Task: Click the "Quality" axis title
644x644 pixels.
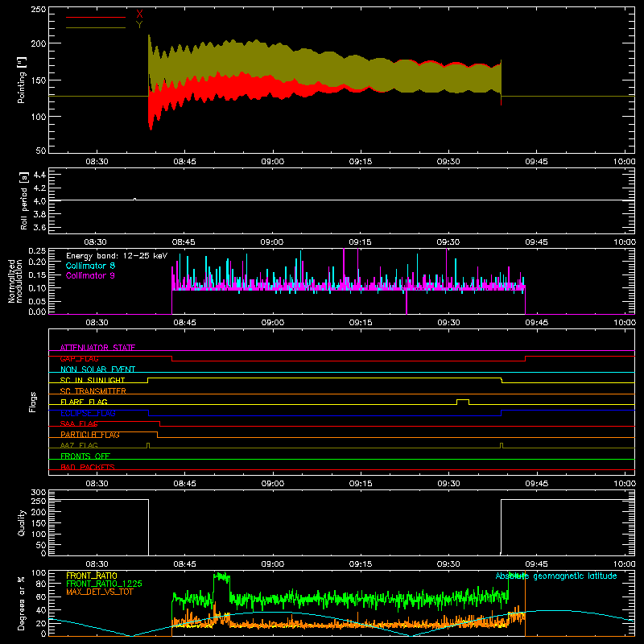Action: pos(22,522)
